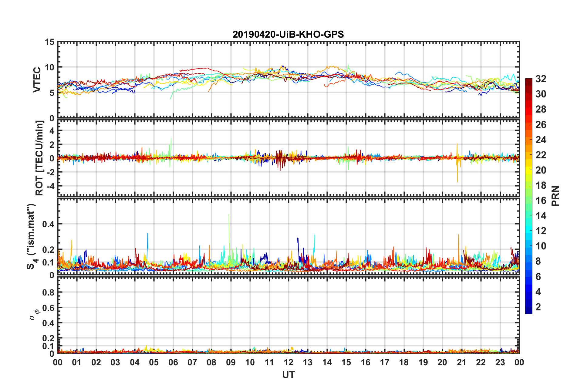Click colorbar tick label 32
The image size is (577, 392).
541,79
